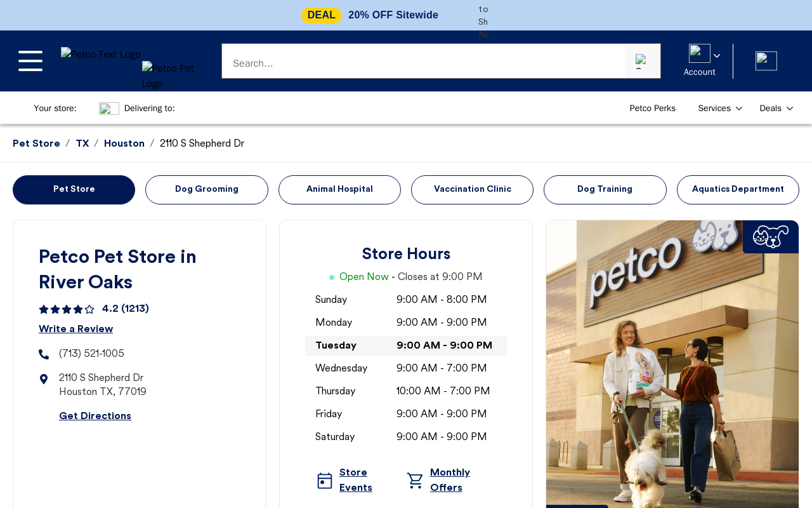
Task: Click the Open Now status text
Action: tap(364, 277)
